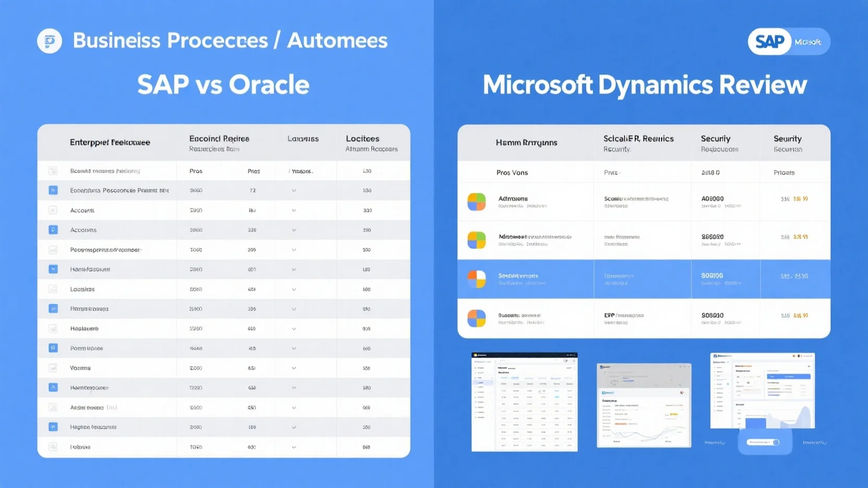Image resolution: width=868 pixels, height=488 pixels.
Task: Open the dark-header spreadsheet thumbnail
Action: click(525, 402)
